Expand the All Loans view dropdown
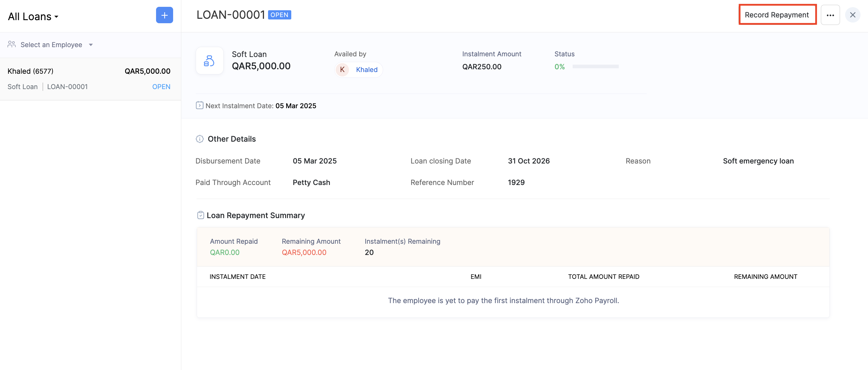 (33, 16)
